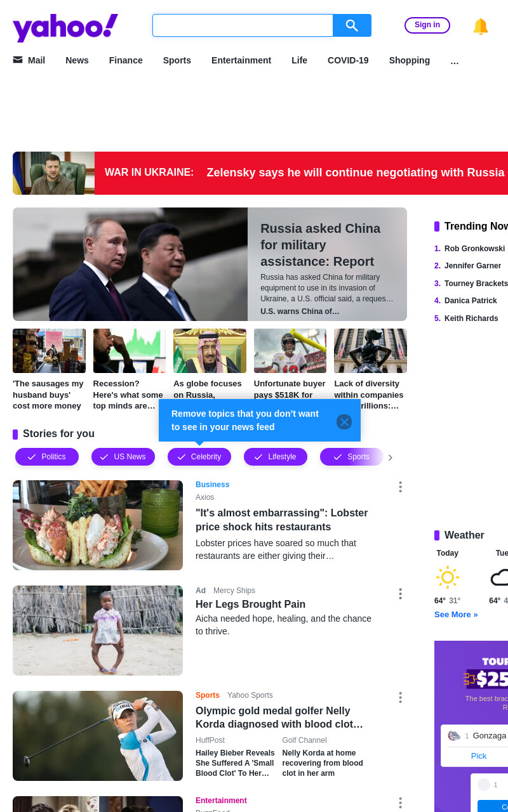Open U.S. warns China related link
Viewport: 508px width, 812px height.
300,311
